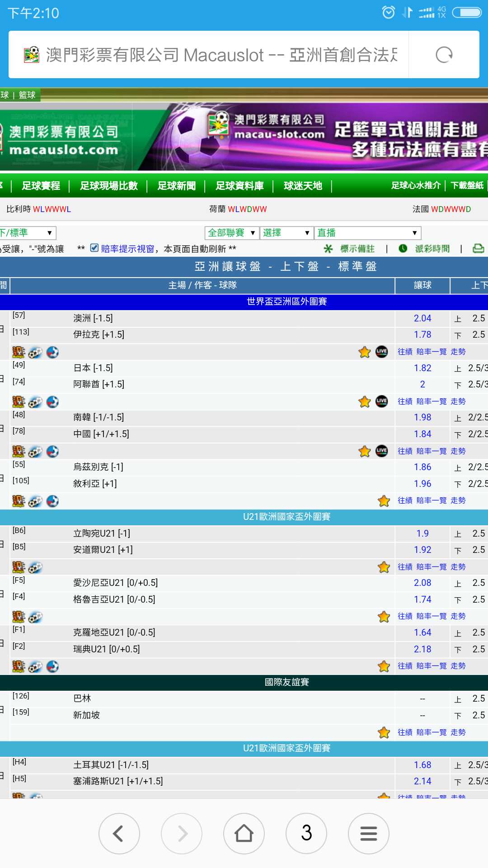The image size is (488, 868).
Task: Open 足球新聞 from the navigation bar
Action: coord(176,186)
